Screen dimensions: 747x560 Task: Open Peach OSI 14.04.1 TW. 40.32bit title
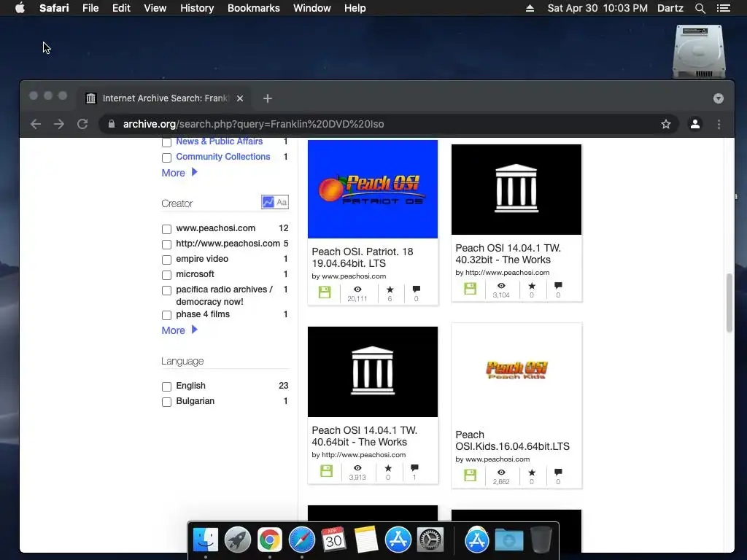coord(508,254)
